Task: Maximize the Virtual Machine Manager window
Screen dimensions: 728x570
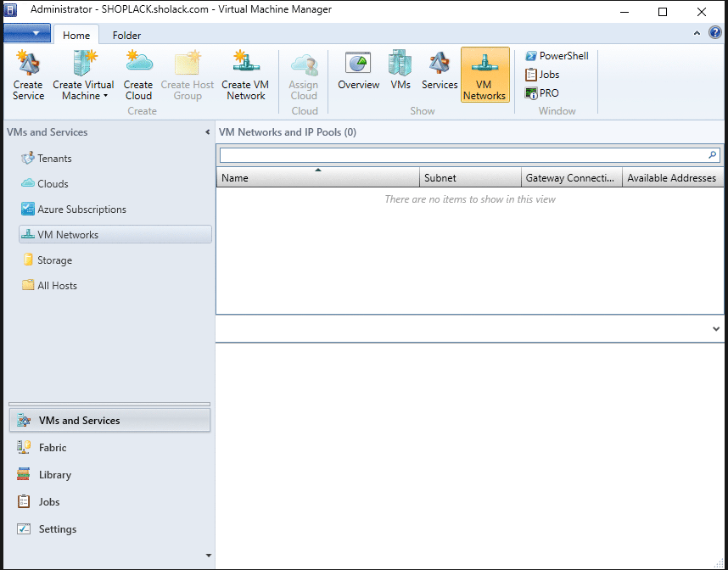Action: [x=663, y=12]
